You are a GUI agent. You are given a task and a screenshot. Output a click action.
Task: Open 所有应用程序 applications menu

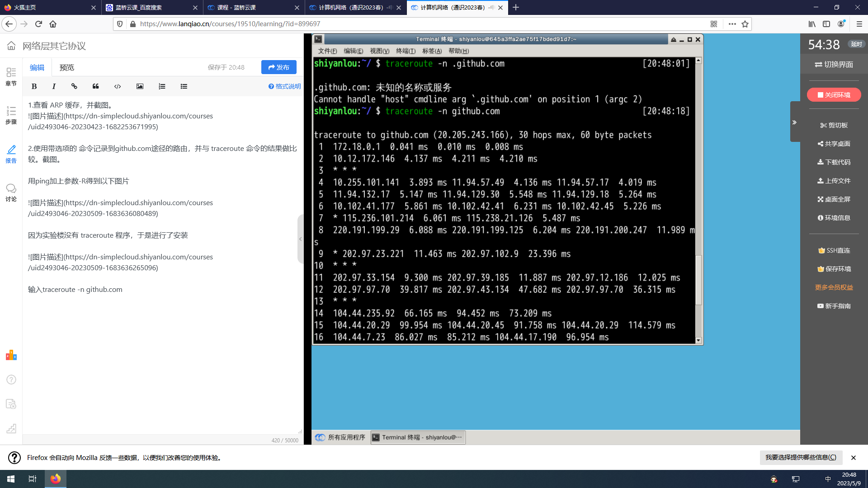coord(340,437)
